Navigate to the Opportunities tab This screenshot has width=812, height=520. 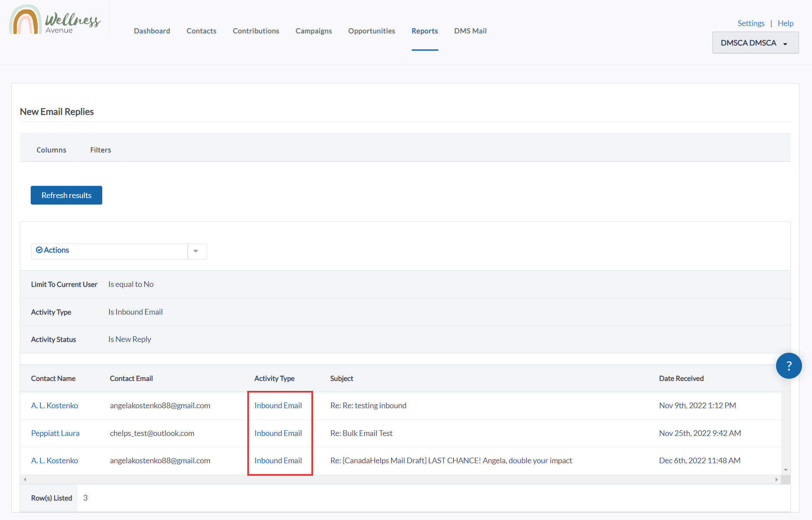pyautogui.click(x=372, y=31)
